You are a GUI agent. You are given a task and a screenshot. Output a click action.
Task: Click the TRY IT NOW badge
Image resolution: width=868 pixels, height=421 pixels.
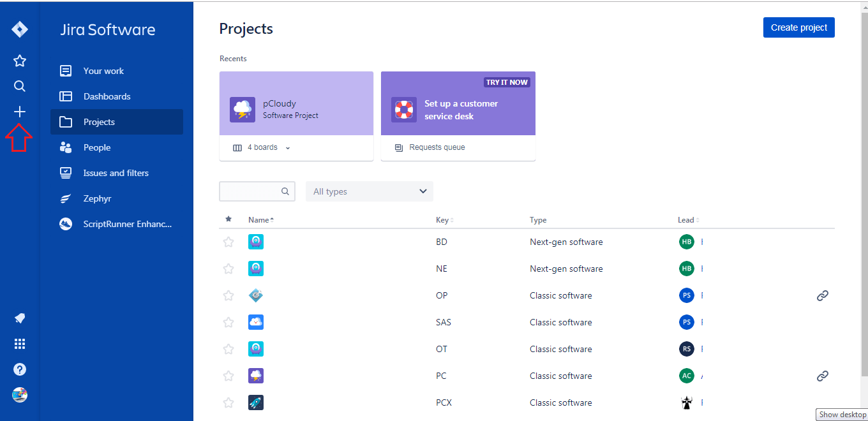pos(507,82)
